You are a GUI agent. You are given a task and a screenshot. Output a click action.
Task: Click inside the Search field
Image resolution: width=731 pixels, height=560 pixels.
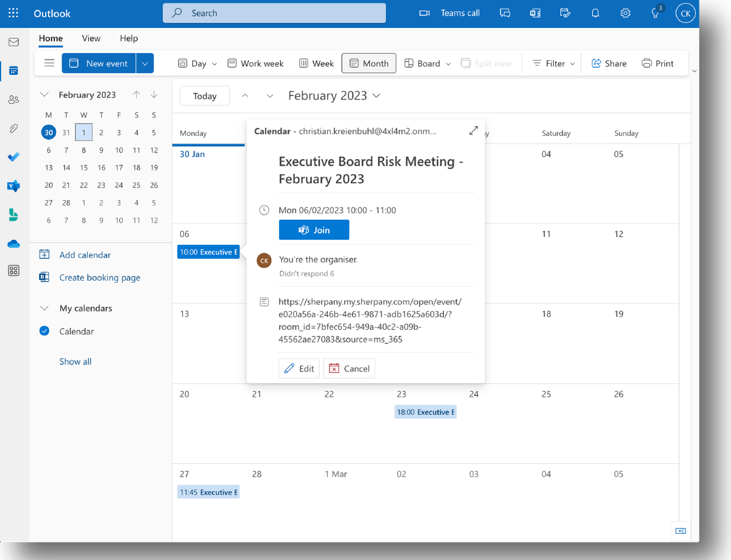(x=274, y=12)
